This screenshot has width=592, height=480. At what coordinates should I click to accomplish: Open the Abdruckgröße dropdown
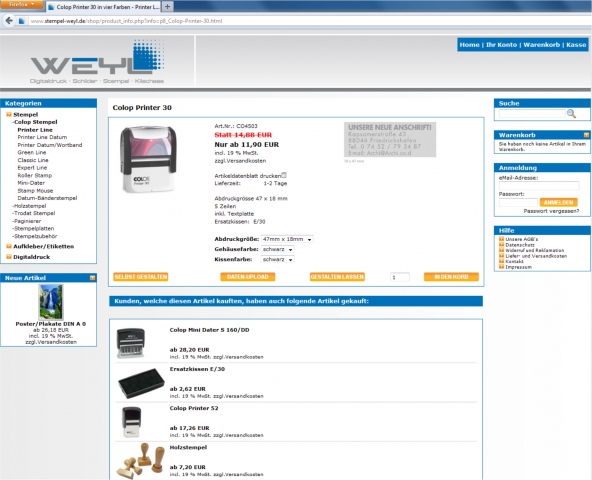pos(287,239)
